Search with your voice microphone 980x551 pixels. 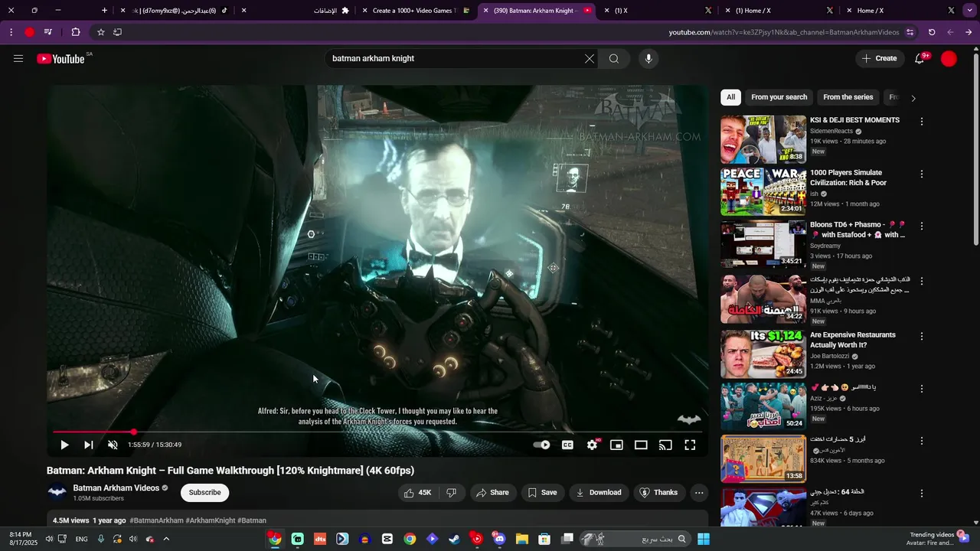648,58
